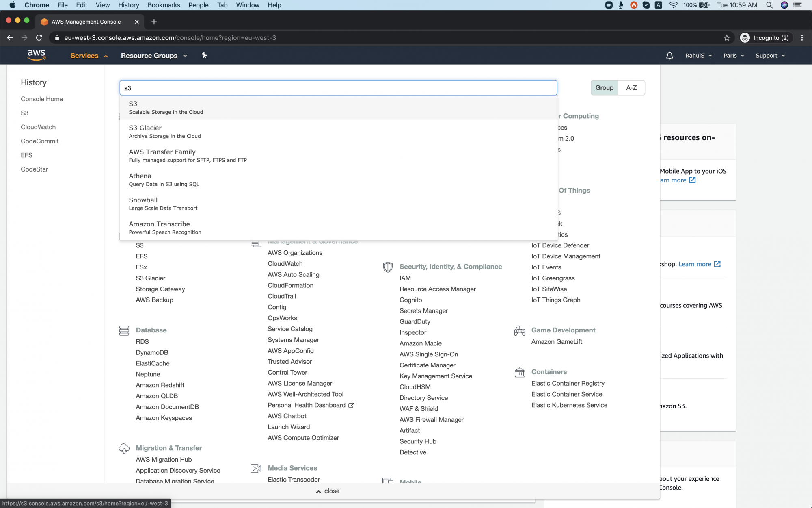
Task: Click the Game Development icon
Action: (x=519, y=330)
